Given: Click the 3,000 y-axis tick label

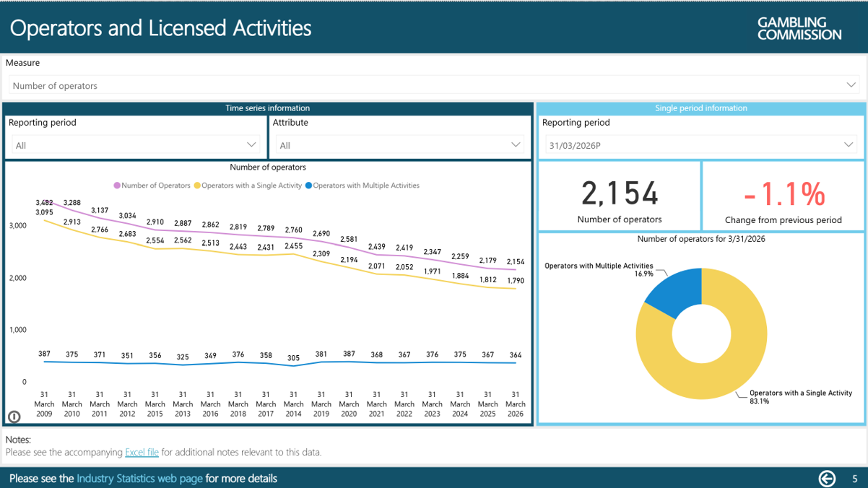Looking at the screenshot, I should tap(18, 226).
